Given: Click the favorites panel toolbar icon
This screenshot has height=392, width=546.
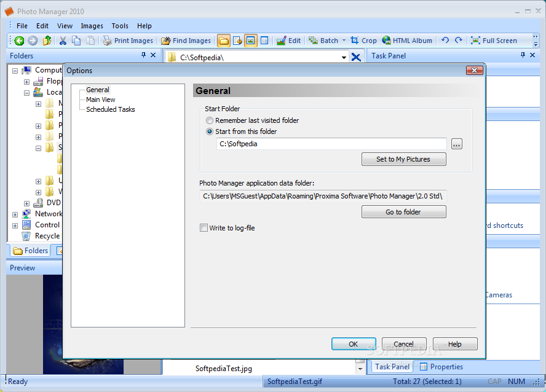Looking at the screenshot, I should tap(237, 41).
